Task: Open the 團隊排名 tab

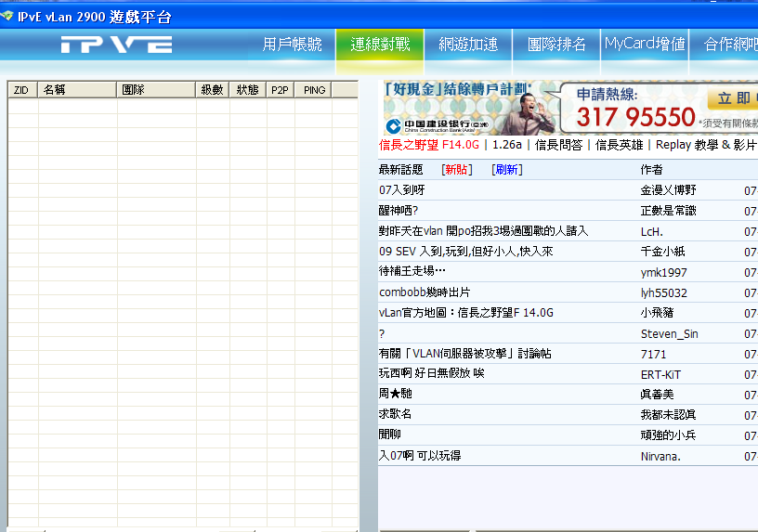Action: 556,45
